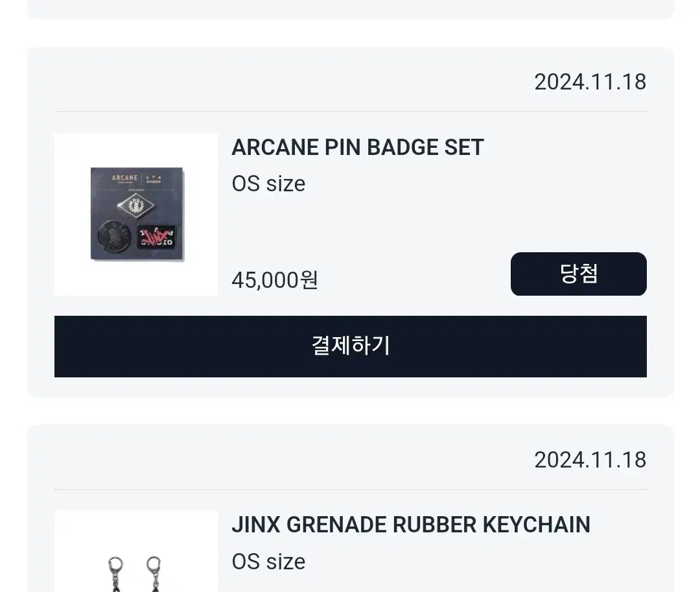Click the 당첨 status button
The width and height of the screenshot is (700, 592).
click(579, 274)
